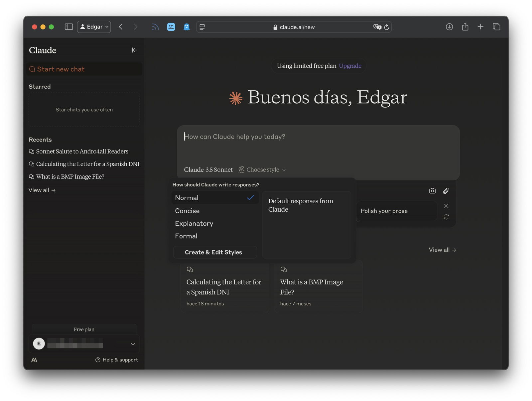Refresh suggestions with the circular arrows icon
The image size is (532, 401).
[x=446, y=217]
